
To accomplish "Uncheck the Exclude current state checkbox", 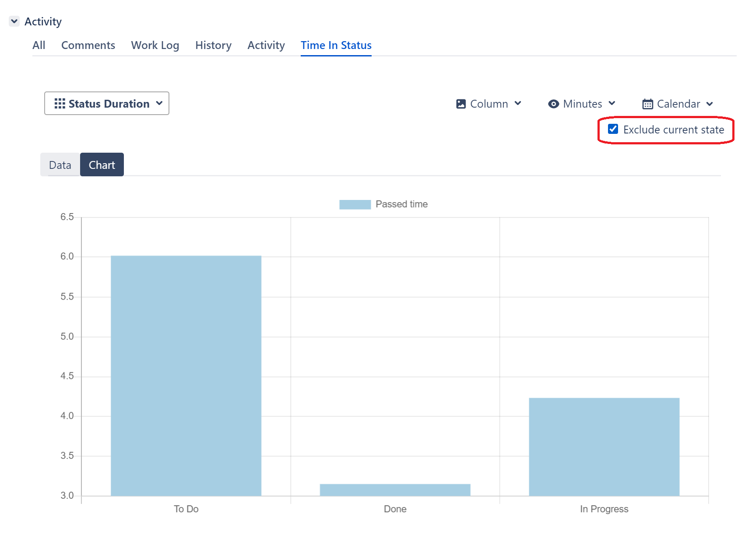I will pyautogui.click(x=613, y=129).
